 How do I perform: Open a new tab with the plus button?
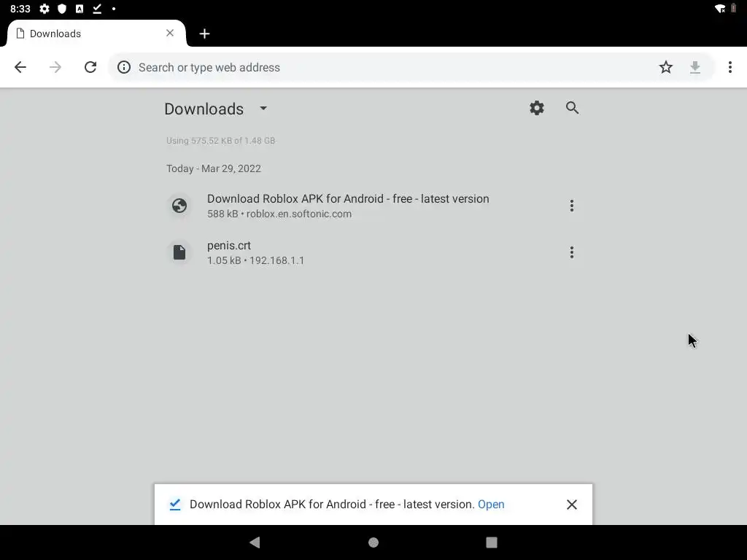coord(204,34)
